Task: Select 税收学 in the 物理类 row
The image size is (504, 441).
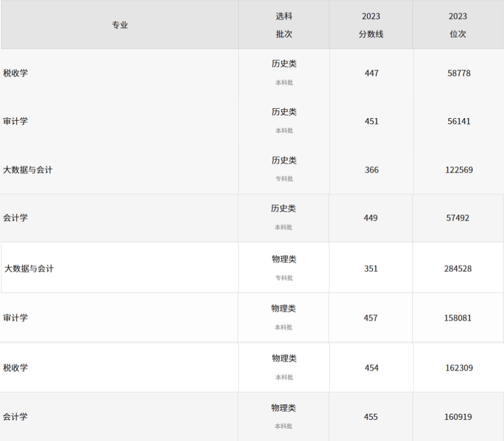Action: 16,368
